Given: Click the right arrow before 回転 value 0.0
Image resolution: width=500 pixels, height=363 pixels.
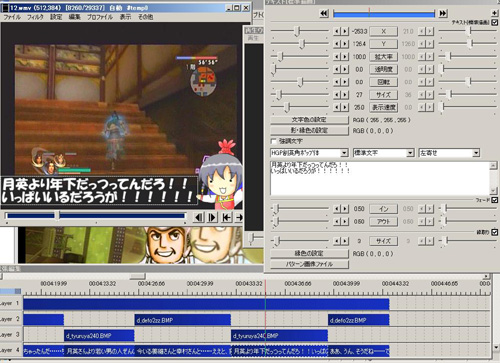Looking at the screenshot, I should (x=345, y=82).
